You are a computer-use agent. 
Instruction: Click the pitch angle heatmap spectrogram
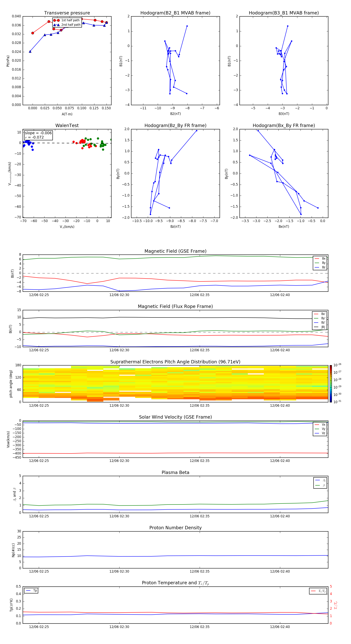tap(175, 384)
